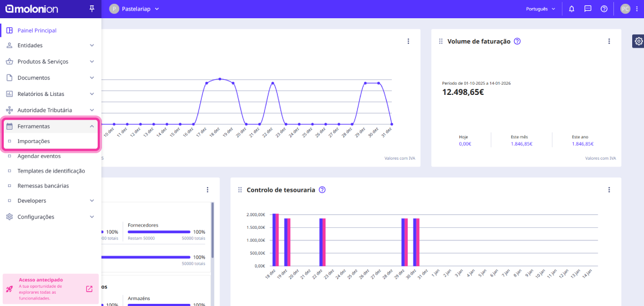
Task: Open Remessas bancárias menu item
Action: click(x=43, y=186)
